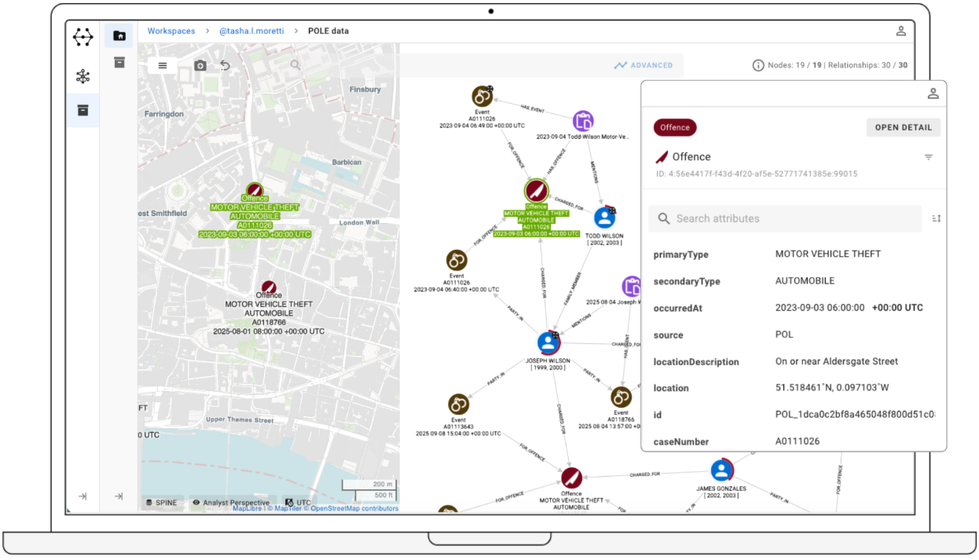Click the red Offence type chip
The width and height of the screenshot is (979, 560).
[675, 127]
